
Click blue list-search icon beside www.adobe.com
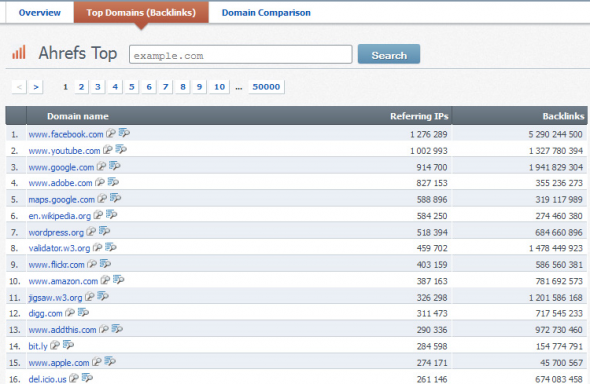113,182
